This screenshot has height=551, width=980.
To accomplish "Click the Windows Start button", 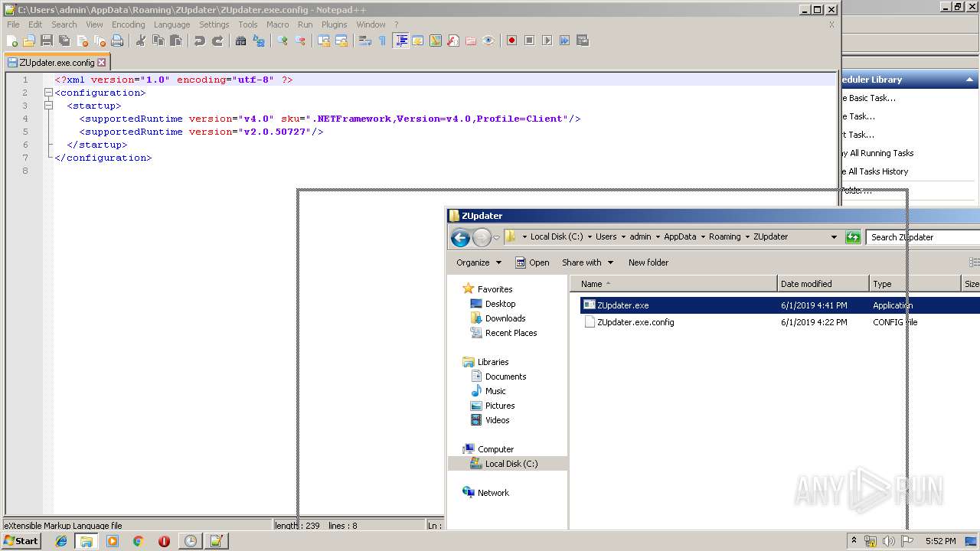I will point(21,541).
